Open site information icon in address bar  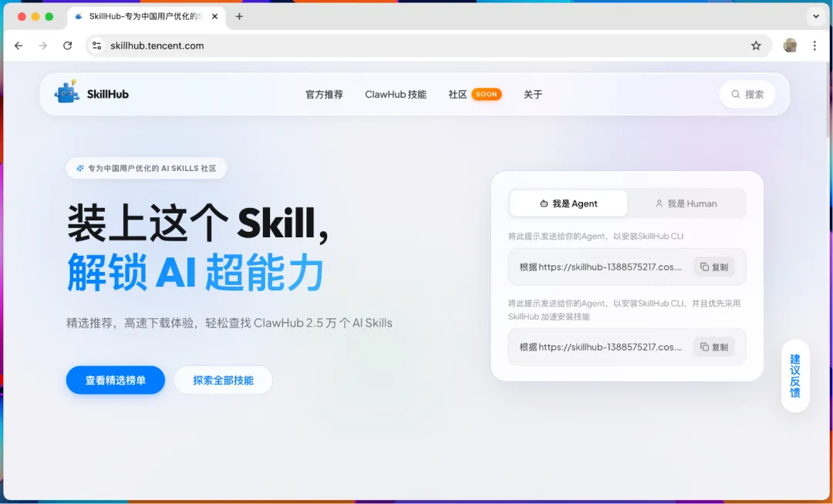pyautogui.click(x=96, y=45)
